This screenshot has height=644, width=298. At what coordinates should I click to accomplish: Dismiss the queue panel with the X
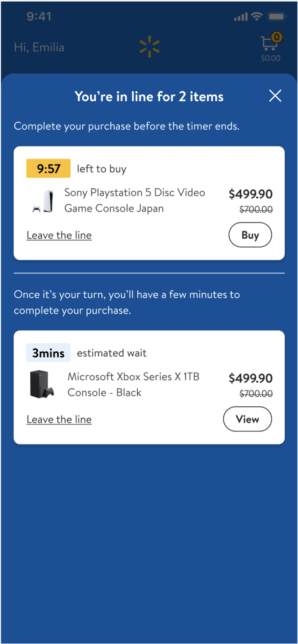point(275,96)
